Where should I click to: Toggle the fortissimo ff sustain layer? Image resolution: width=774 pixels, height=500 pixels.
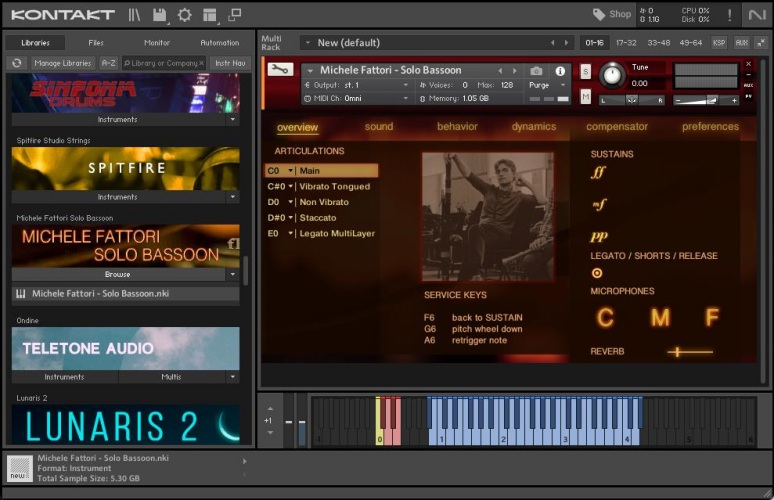click(598, 172)
